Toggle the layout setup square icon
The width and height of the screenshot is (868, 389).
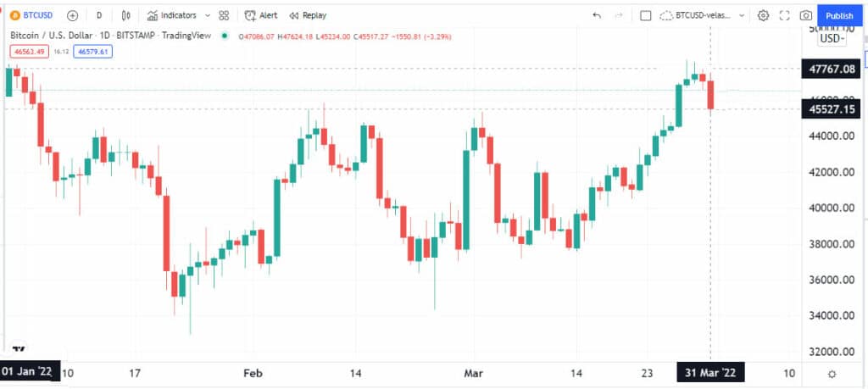[x=645, y=15]
